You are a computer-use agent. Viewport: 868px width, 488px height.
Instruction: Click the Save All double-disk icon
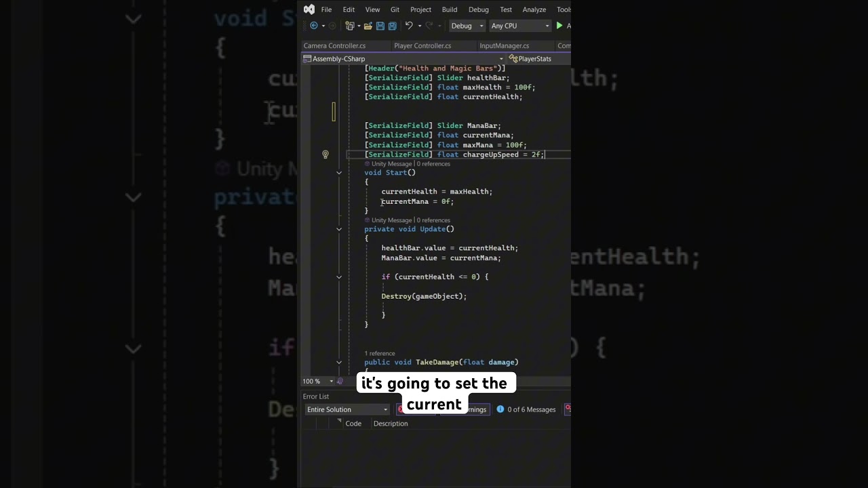coord(392,26)
